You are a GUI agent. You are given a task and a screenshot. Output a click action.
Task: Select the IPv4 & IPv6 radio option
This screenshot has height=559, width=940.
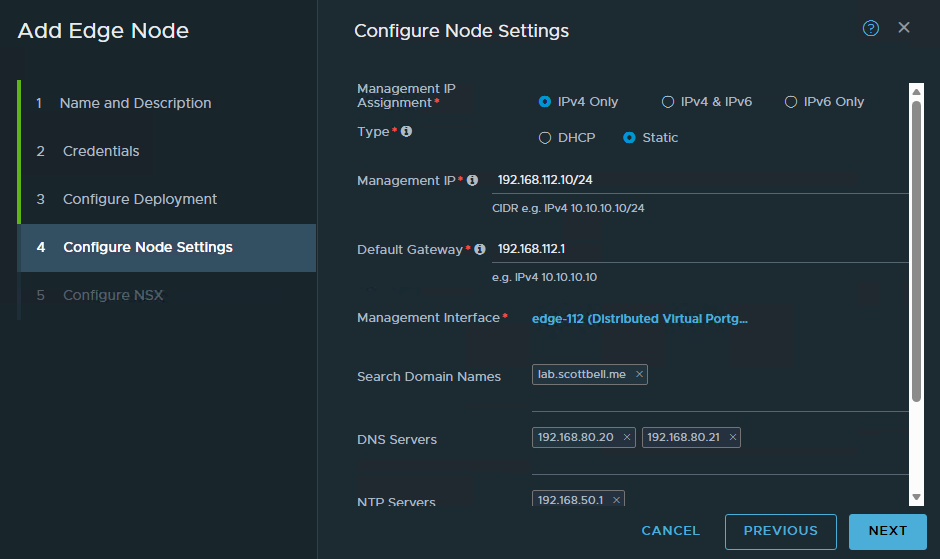point(667,102)
